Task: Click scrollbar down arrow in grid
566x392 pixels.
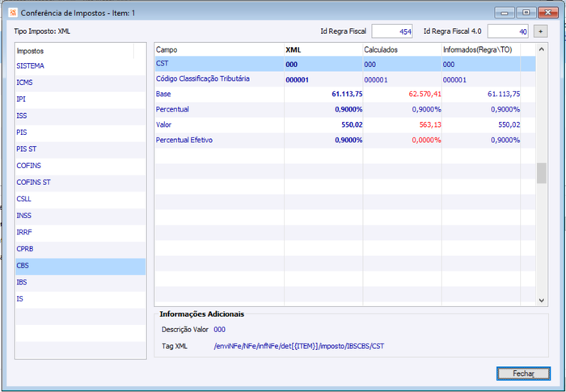Action: (542, 300)
